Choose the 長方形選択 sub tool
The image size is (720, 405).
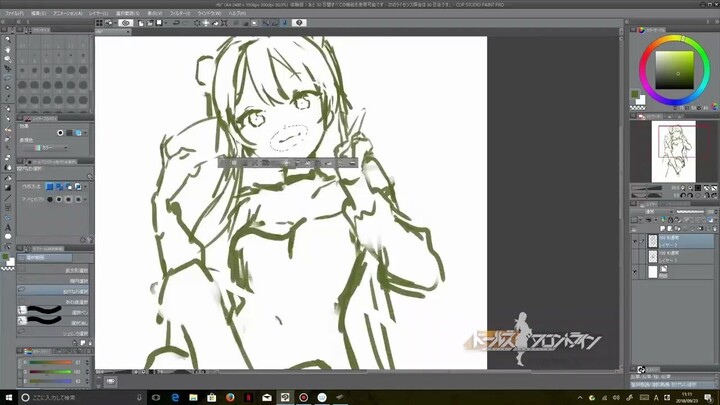53,270
